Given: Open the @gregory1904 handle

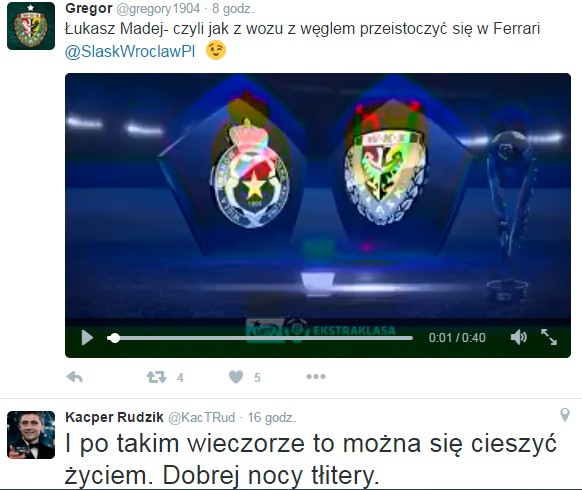Looking at the screenshot, I should pyautogui.click(x=158, y=9).
